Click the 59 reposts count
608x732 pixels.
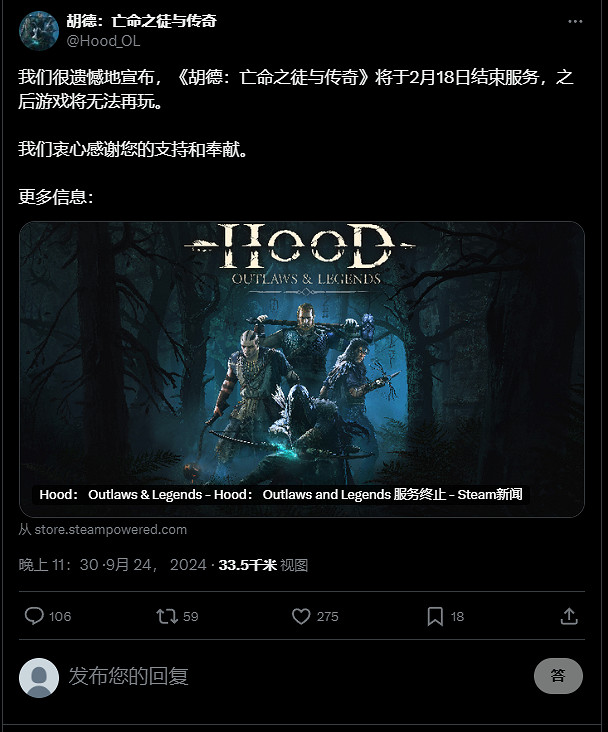[x=191, y=616]
